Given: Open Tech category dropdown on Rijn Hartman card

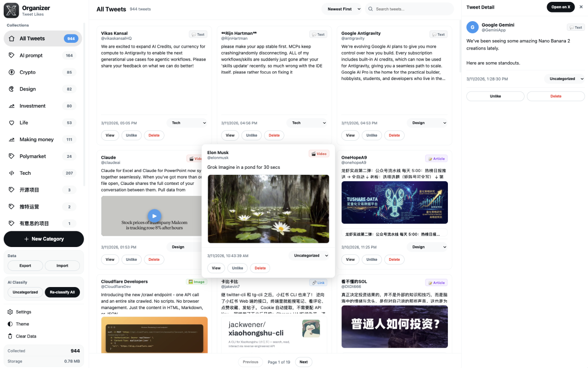Looking at the screenshot, I should click(307, 123).
